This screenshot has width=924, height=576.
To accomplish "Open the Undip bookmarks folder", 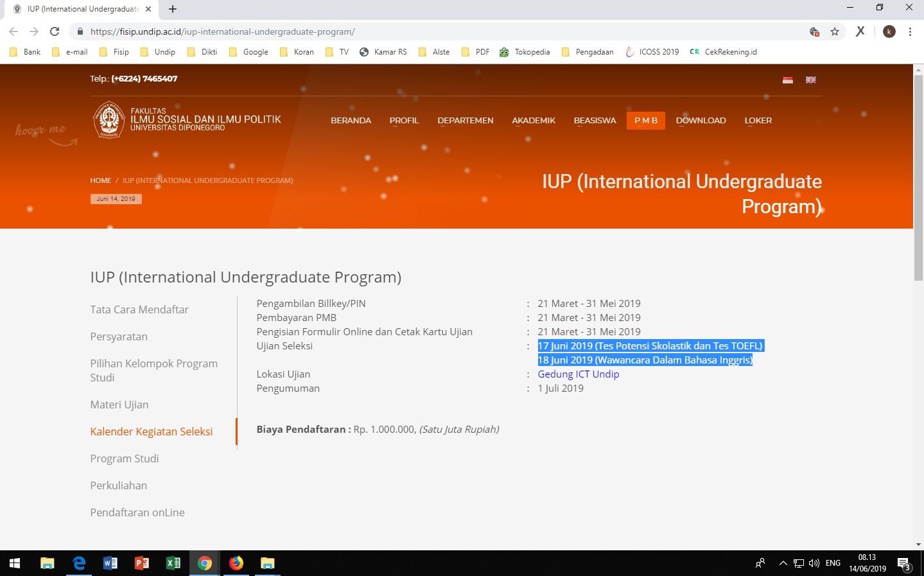I will pos(158,52).
